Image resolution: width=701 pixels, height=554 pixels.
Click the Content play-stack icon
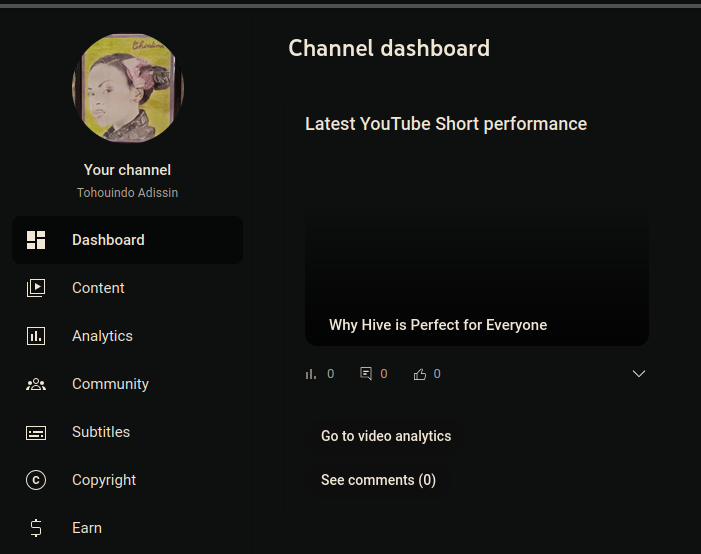click(36, 288)
